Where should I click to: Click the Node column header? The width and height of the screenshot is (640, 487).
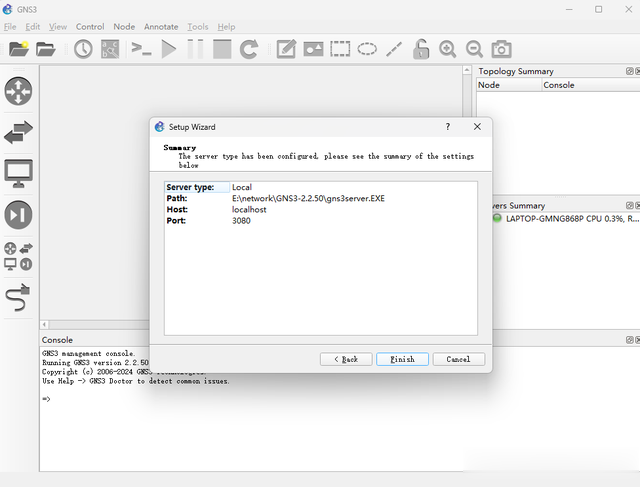click(x=509, y=85)
